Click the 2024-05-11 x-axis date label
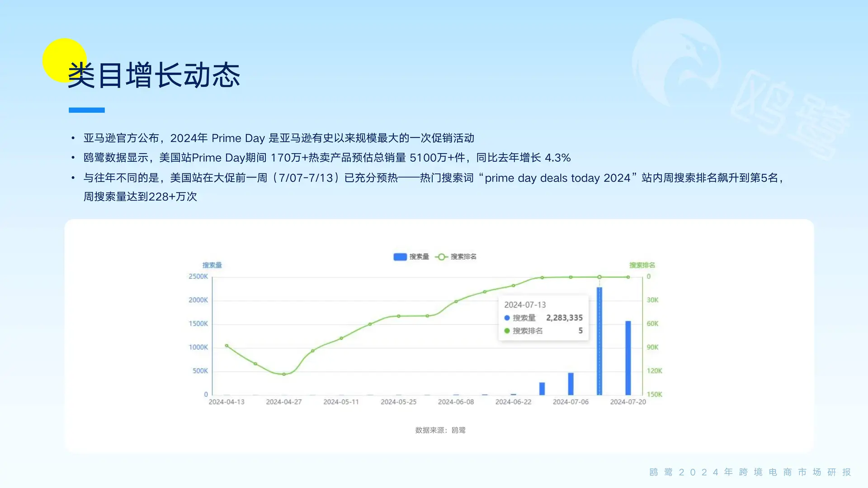 coord(341,402)
